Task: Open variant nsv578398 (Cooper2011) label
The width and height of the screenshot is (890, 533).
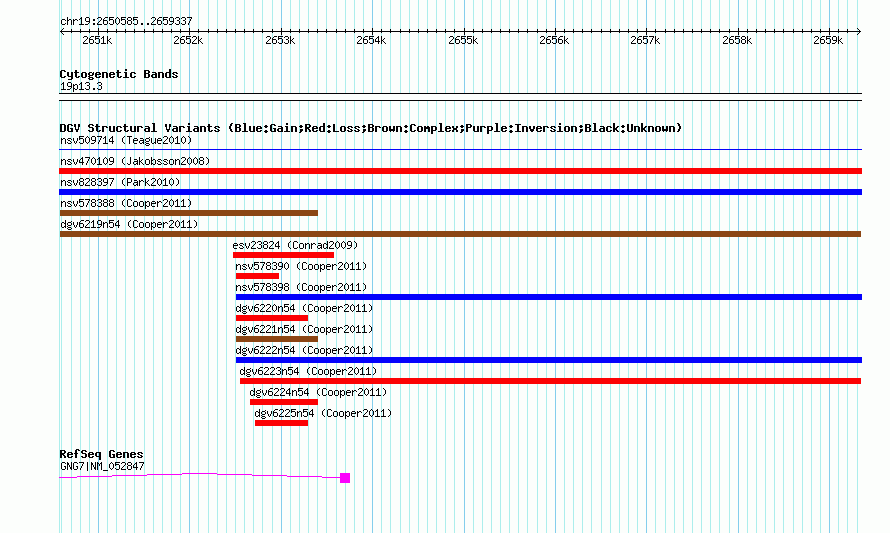Action: click(x=301, y=287)
